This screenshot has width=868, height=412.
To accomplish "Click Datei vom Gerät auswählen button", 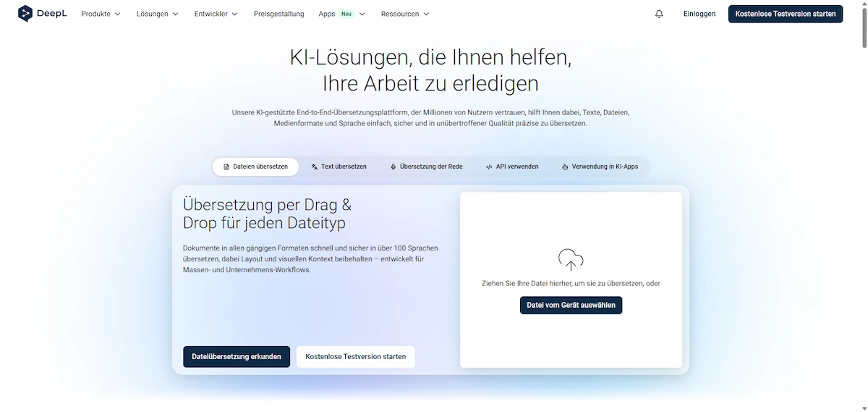I will click(571, 305).
